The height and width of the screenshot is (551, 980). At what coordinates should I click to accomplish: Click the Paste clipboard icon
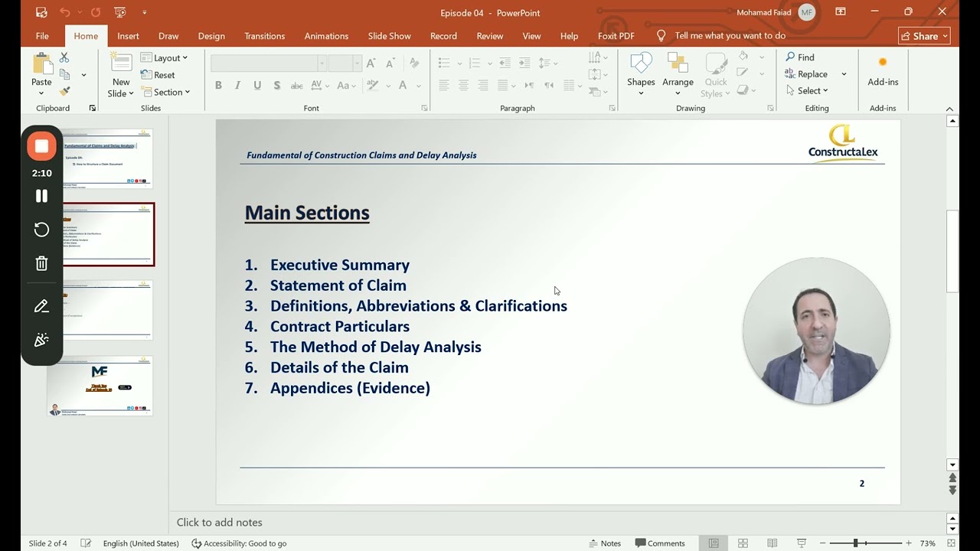41,64
